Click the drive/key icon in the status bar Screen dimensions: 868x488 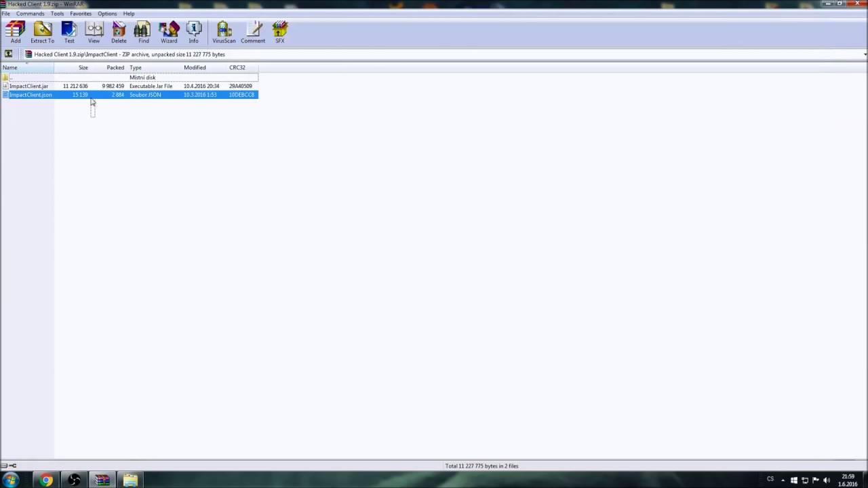[x=9, y=466]
